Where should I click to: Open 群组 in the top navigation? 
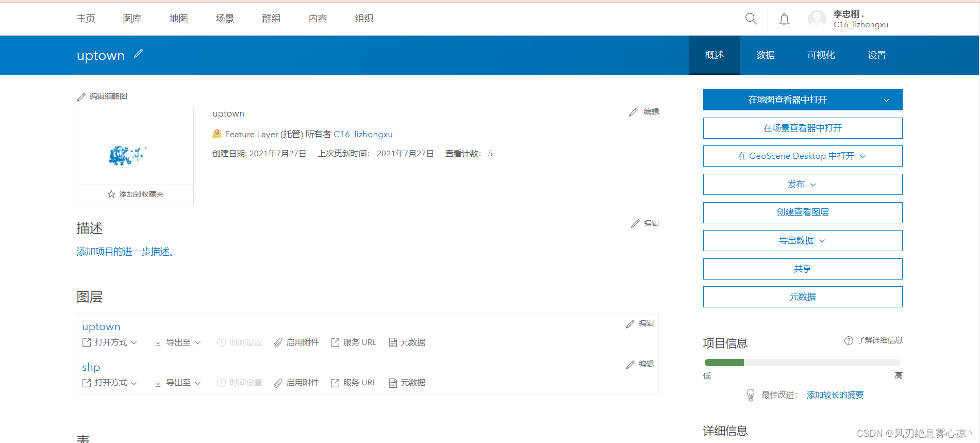271,19
